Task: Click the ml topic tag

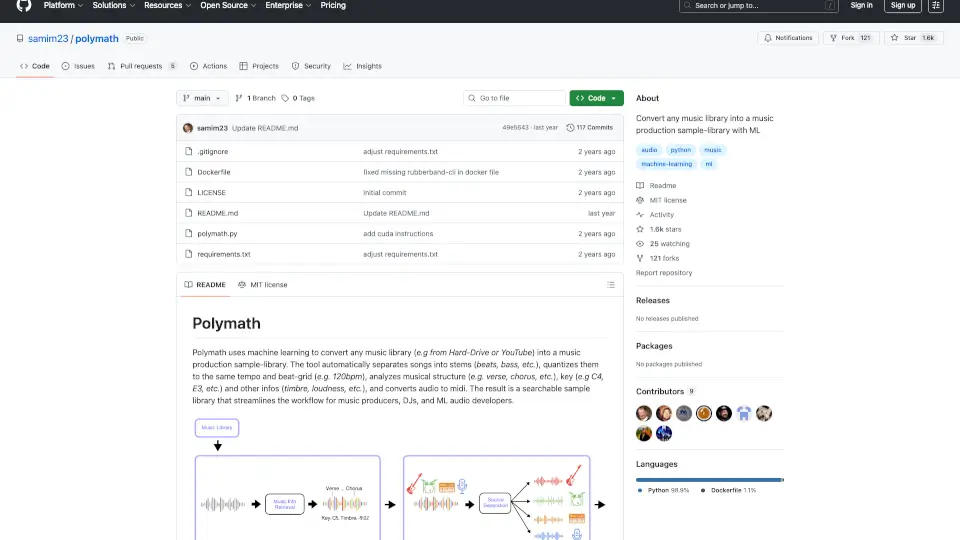Action: [x=708, y=164]
